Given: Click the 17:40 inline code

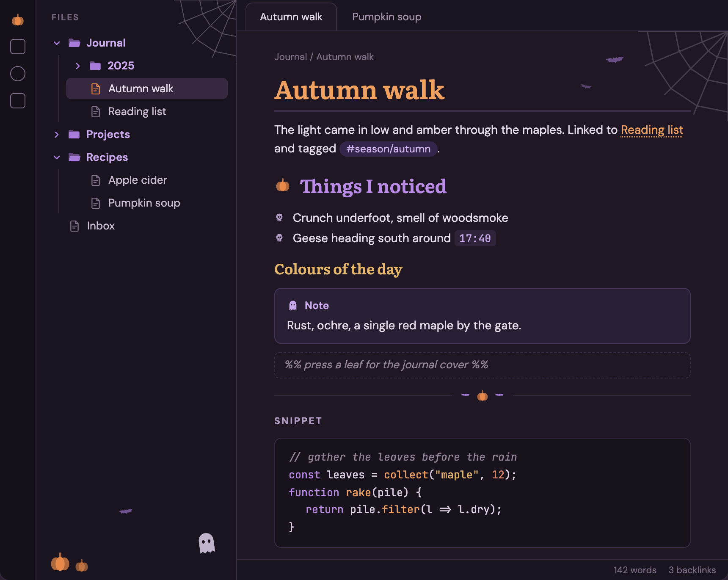Looking at the screenshot, I should click(x=475, y=238).
